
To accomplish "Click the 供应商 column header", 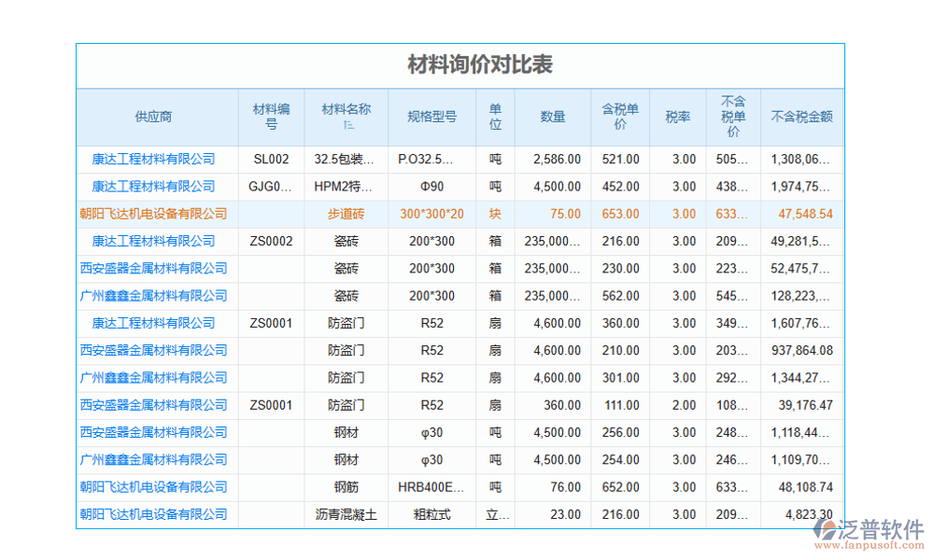I will [154, 117].
